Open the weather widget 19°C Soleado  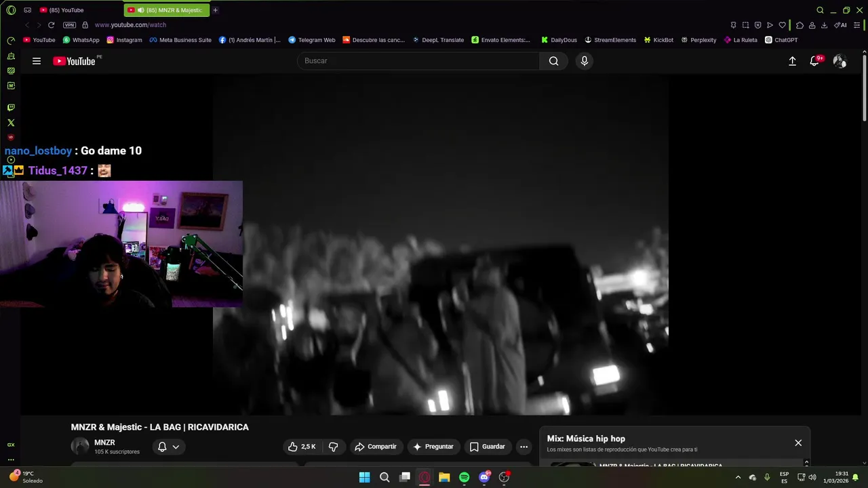[26, 477]
